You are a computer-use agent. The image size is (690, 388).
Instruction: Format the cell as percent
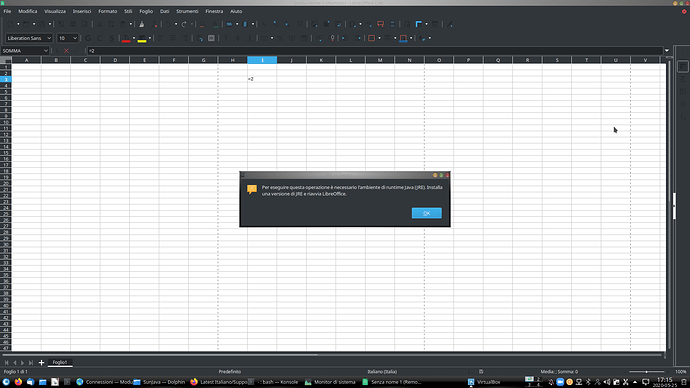tap(281, 38)
